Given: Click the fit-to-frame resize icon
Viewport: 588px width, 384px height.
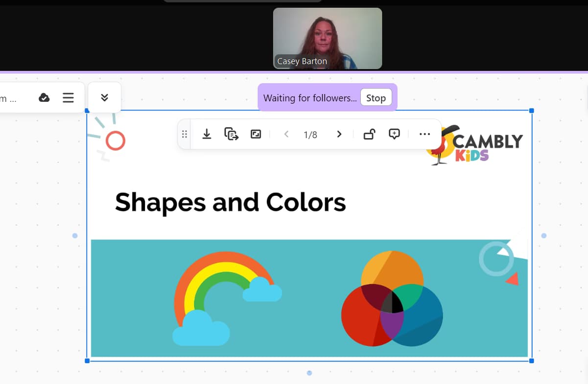Looking at the screenshot, I should click(256, 134).
